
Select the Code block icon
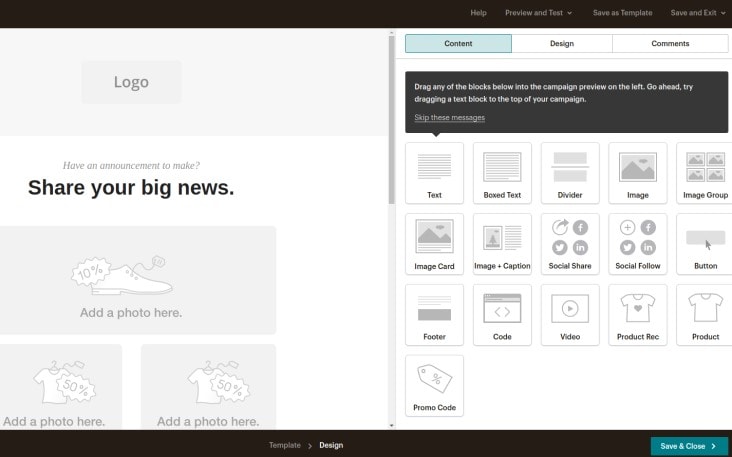point(502,314)
